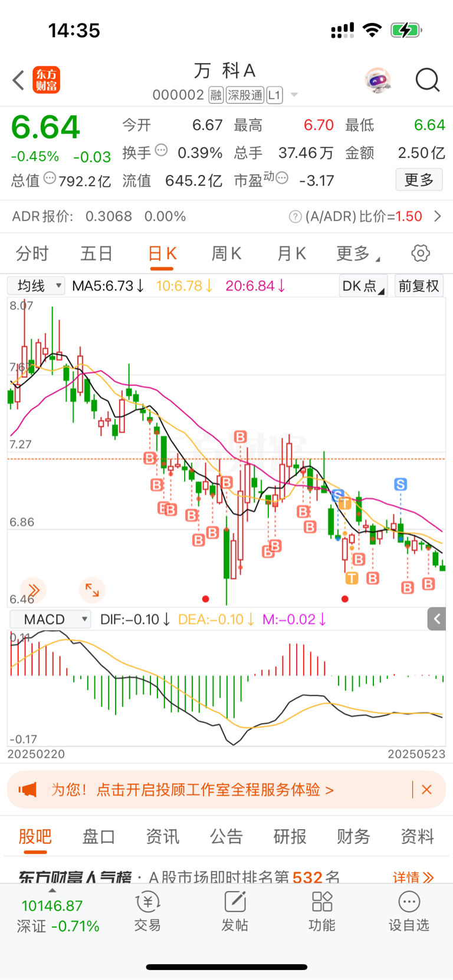Tap the fullscreen diagonal arrows icon
The width and height of the screenshot is (453, 980).
[92, 590]
